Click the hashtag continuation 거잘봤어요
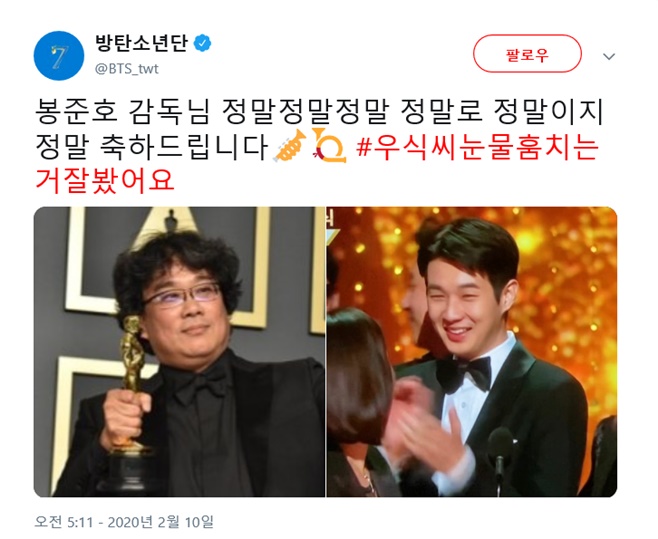 [104, 181]
